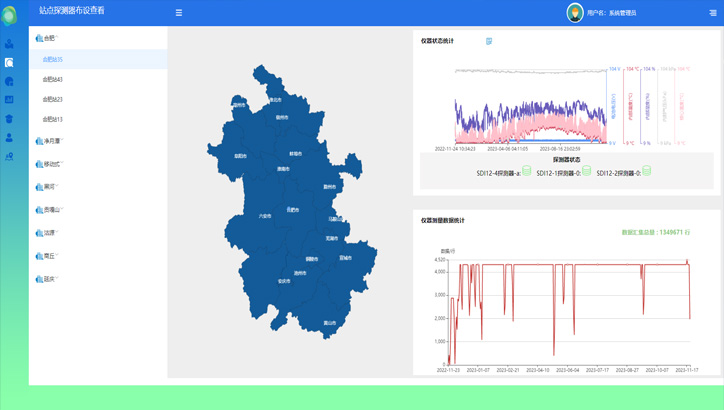Toggle the 内部湿度(%) purple axis series

pos(648,107)
